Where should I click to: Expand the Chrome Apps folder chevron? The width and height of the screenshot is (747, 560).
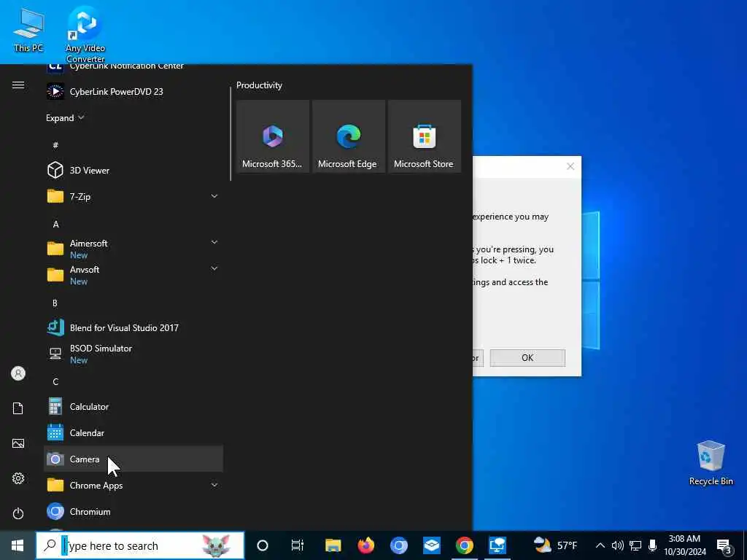click(214, 485)
